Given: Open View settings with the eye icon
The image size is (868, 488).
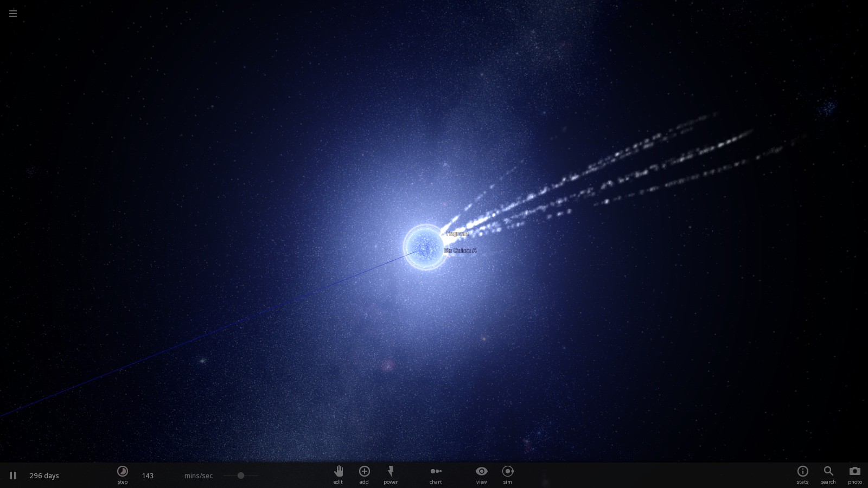Looking at the screenshot, I should (x=481, y=475).
